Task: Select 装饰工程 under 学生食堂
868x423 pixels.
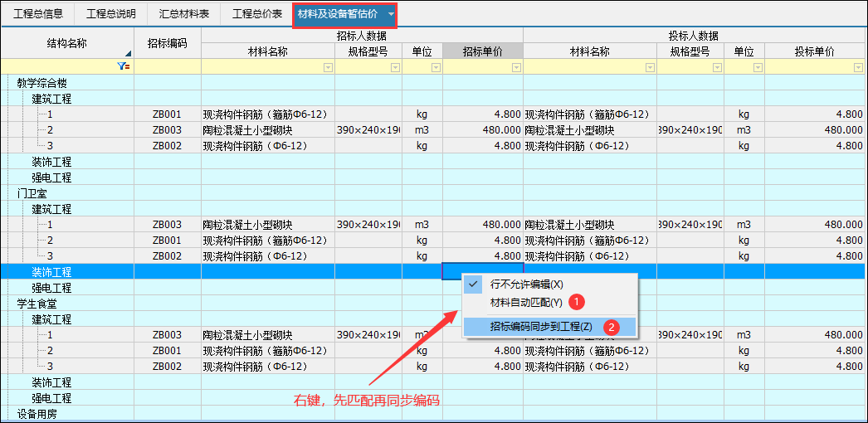Action: (x=51, y=382)
